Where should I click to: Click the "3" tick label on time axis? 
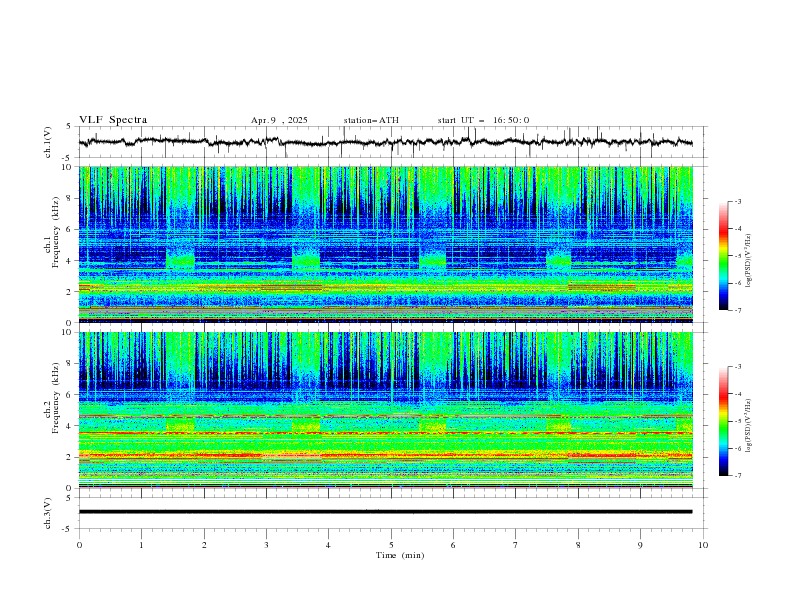pyautogui.click(x=266, y=545)
